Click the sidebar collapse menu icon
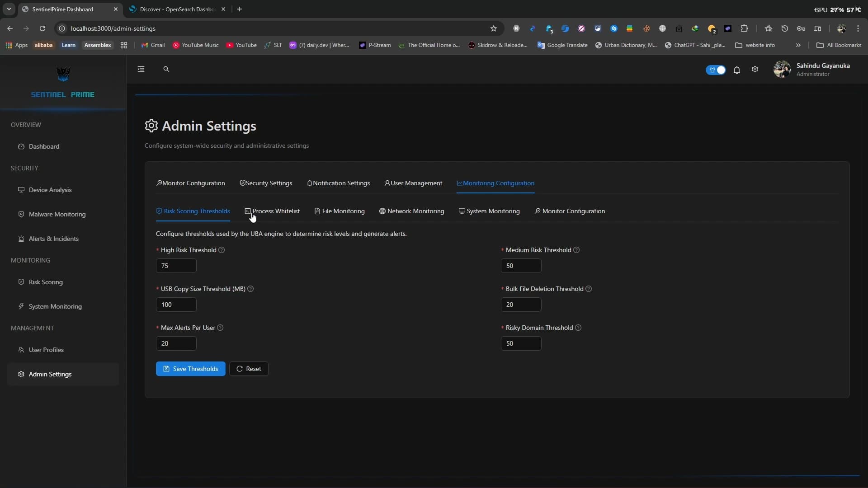 click(x=141, y=69)
